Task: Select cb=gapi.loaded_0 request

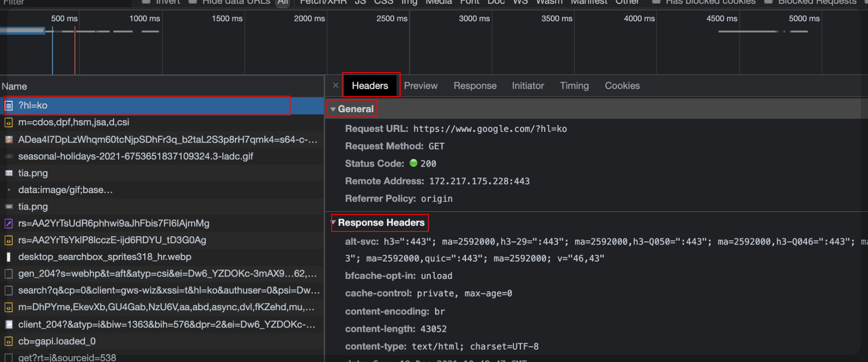Action: coord(162,341)
